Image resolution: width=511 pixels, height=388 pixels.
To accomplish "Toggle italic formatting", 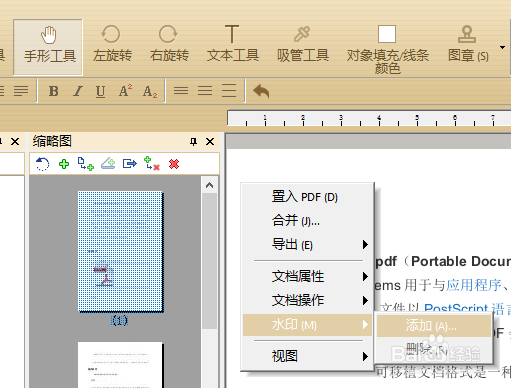I will coord(78,91).
